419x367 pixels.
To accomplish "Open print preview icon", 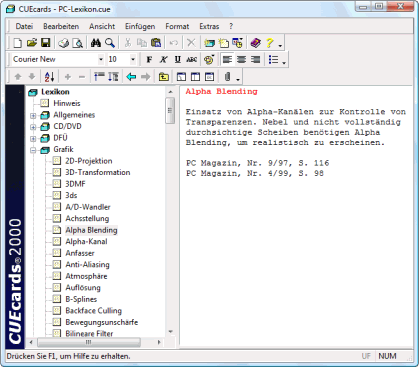I will [x=78, y=43].
